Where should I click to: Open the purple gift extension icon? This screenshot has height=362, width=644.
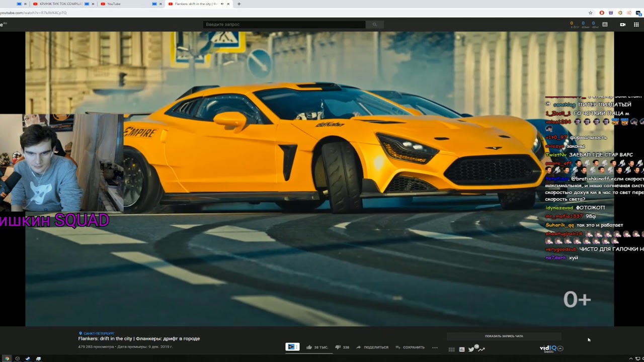pos(611,13)
